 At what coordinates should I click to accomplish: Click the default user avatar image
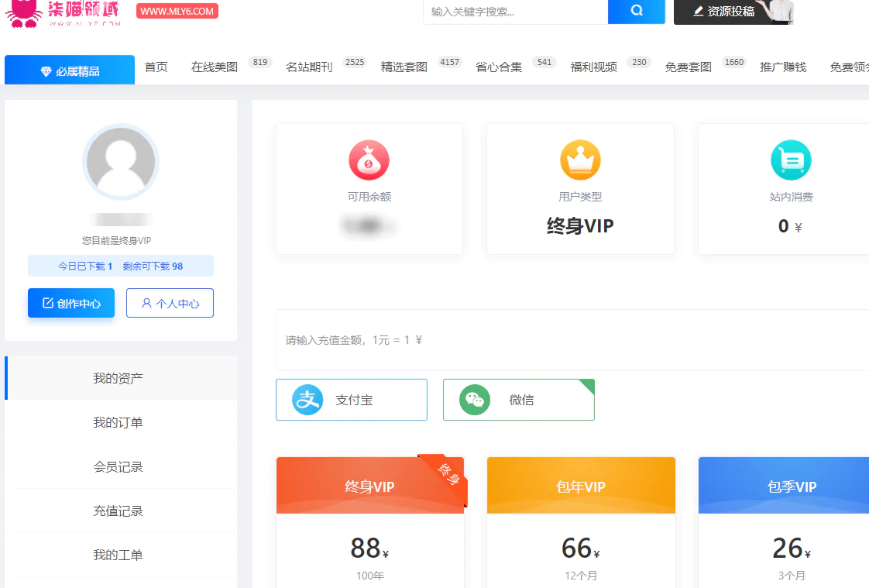point(121,162)
